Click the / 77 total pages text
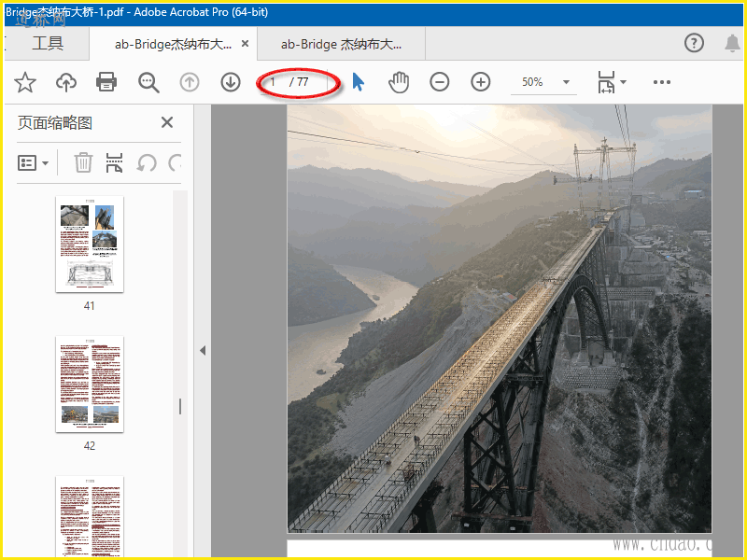The width and height of the screenshot is (747, 560). point(299,82)
